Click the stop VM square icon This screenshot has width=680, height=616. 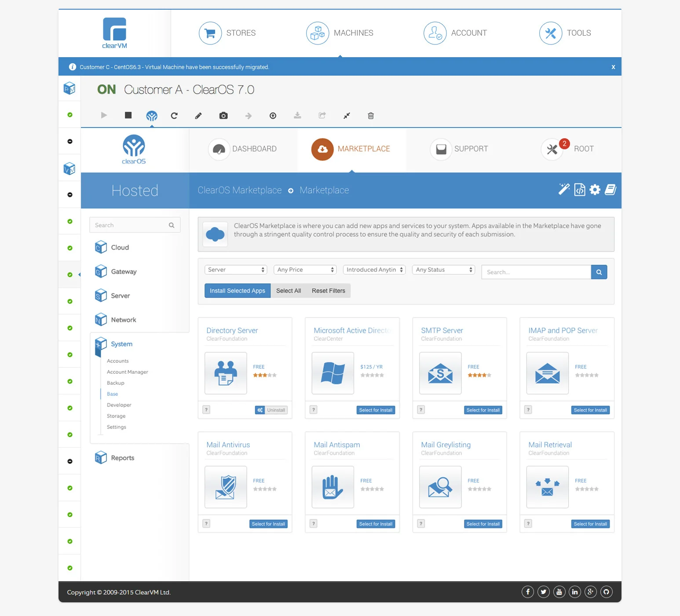[x=128, y=115]
